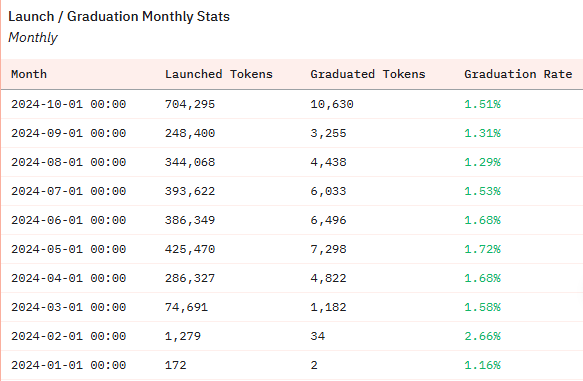This screenshot has height=381, width=583.
Task: Click launched tokens value '172'
Action: [175, 365]
